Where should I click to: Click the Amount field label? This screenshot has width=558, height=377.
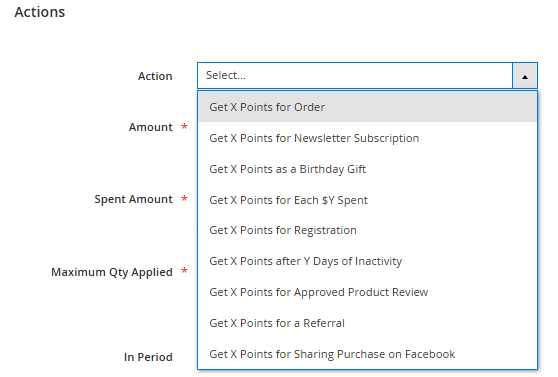(151, 127)
